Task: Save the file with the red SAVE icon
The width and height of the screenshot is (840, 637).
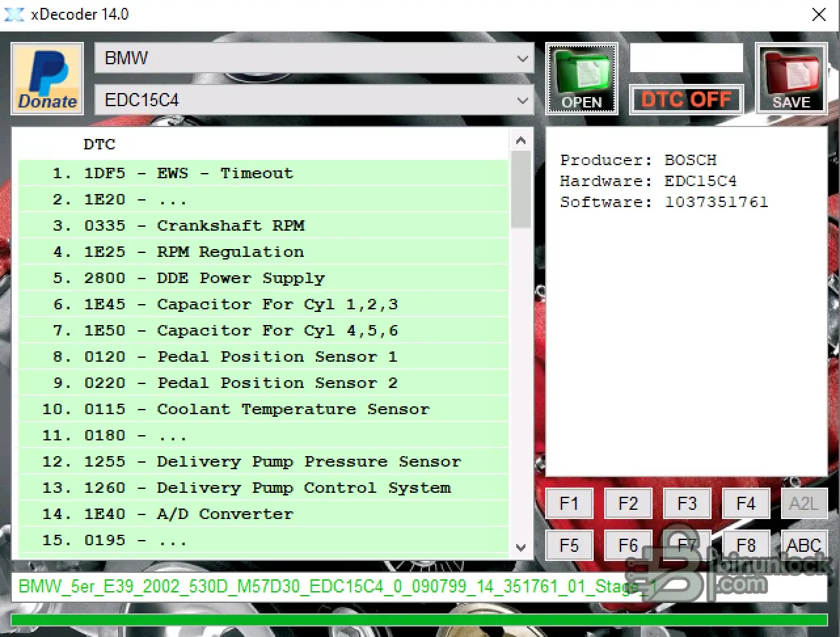Action: (x=791, y=79)
